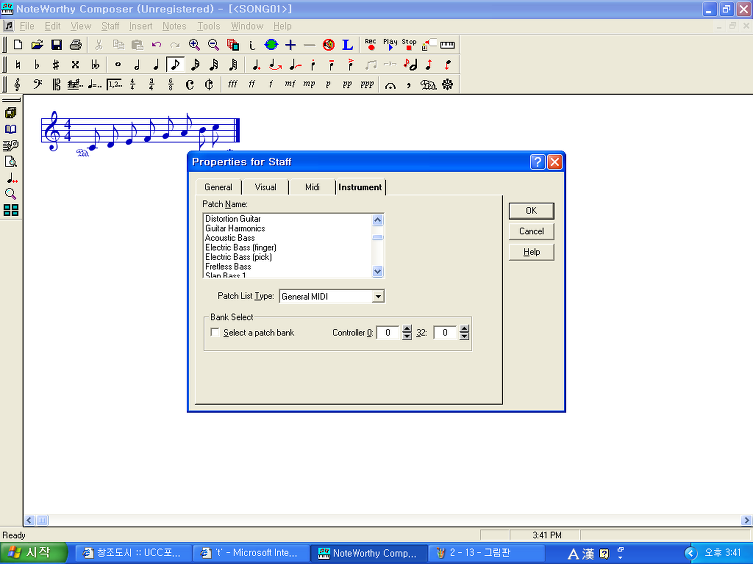The width and height of the screenshot is (753, 564).
Task: Select the quarter note duration
Action: coord(156,64)
